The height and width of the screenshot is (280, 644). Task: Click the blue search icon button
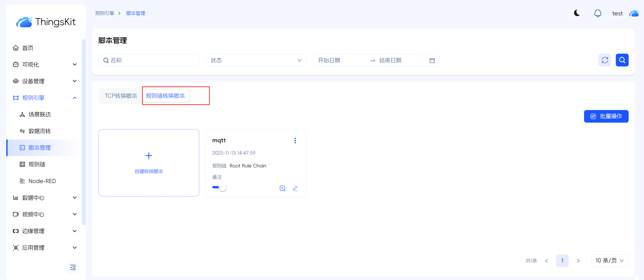coord(622,60)
